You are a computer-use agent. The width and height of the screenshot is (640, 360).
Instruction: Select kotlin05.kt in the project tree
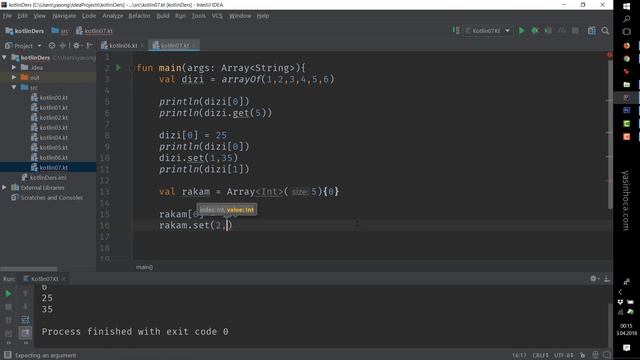click(x=49, y=147)
